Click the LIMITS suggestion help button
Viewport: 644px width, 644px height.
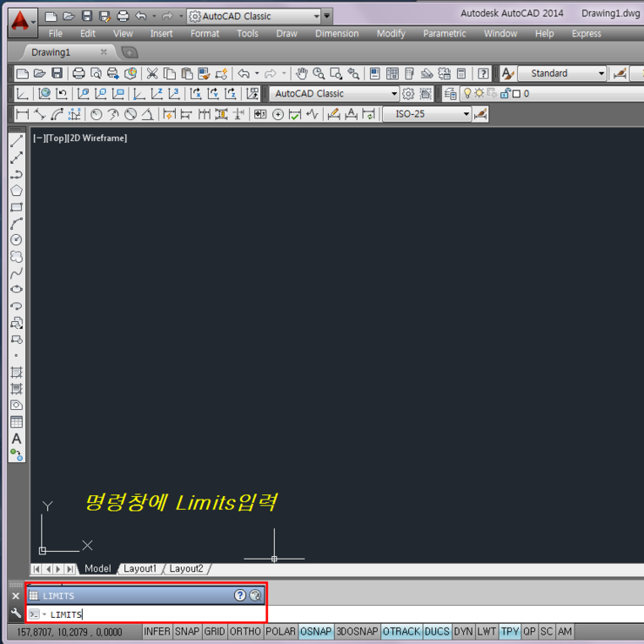click(240, 595)
